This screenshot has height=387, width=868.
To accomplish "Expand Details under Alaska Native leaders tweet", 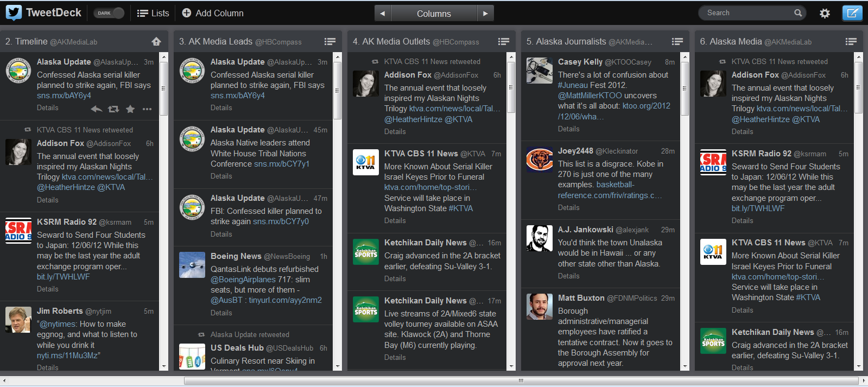I will (221, 176).
